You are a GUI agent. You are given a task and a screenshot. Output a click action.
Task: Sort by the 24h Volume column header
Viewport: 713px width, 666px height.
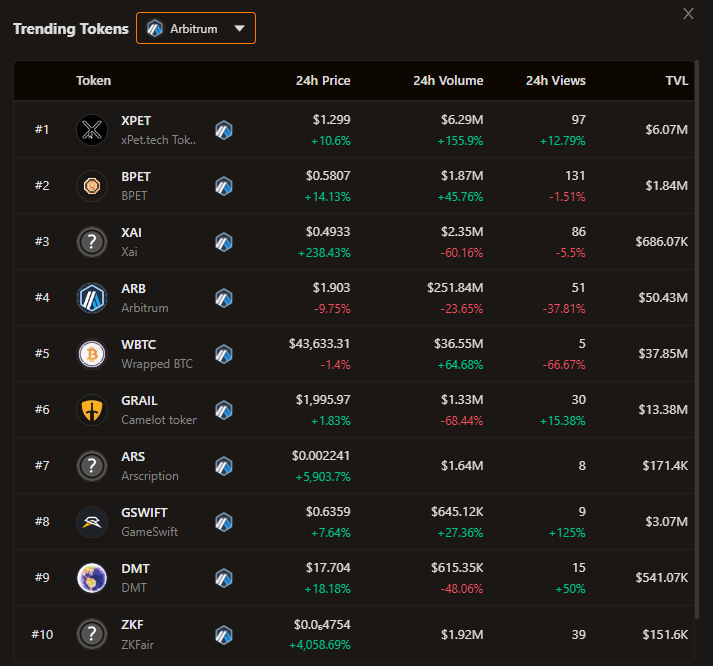(448, 80)
